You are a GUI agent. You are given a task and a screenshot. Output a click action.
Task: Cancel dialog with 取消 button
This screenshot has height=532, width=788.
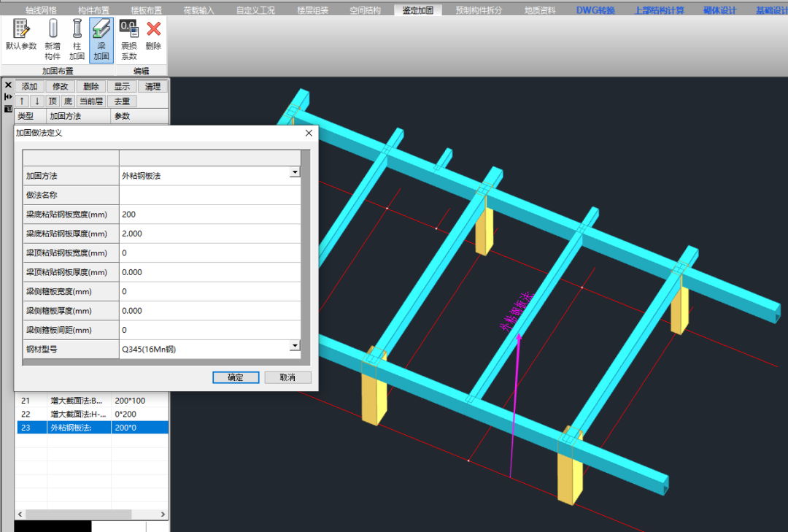287,377
